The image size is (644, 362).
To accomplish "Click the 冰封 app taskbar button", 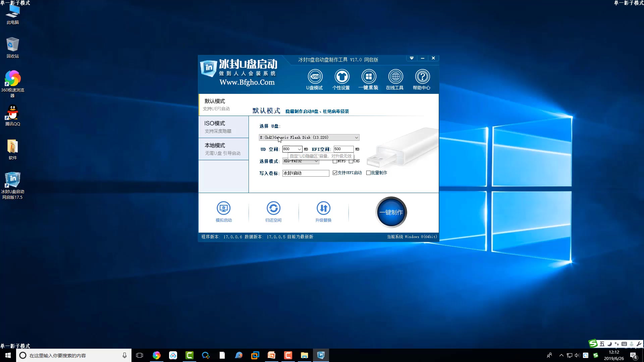I will pos(321,355).
